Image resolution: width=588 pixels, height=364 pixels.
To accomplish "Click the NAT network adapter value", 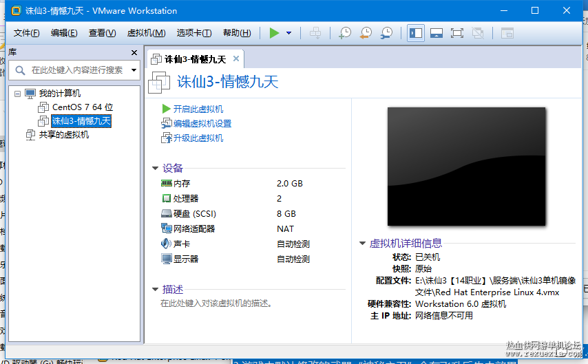I will click(x=285, y=228).
